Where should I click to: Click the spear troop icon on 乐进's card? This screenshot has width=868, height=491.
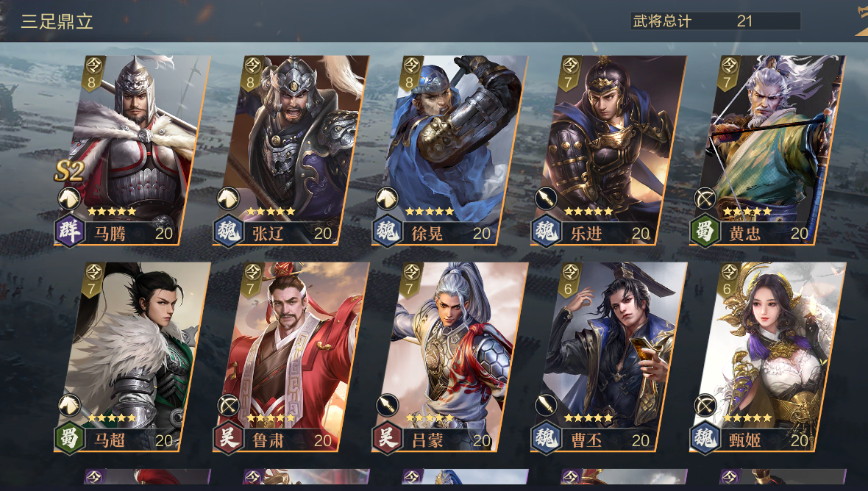click(546, 198)
